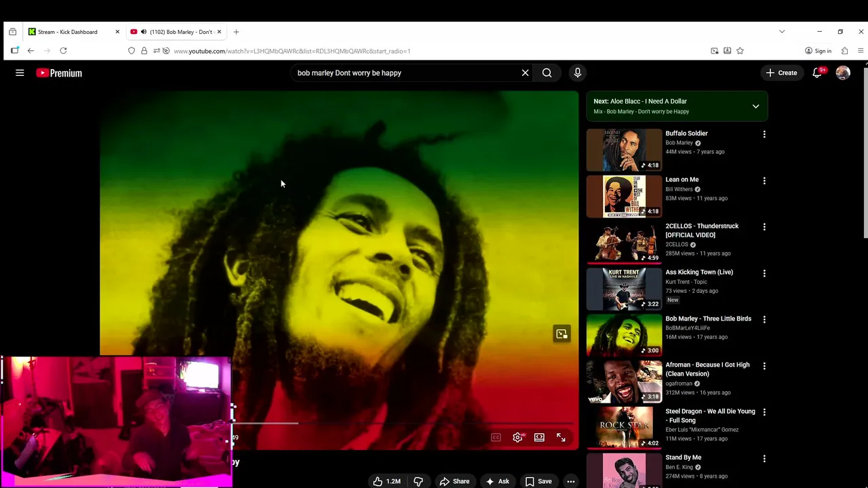
Task: Collapse the Mix playlist panel chevron
Action: pos(755,106)
